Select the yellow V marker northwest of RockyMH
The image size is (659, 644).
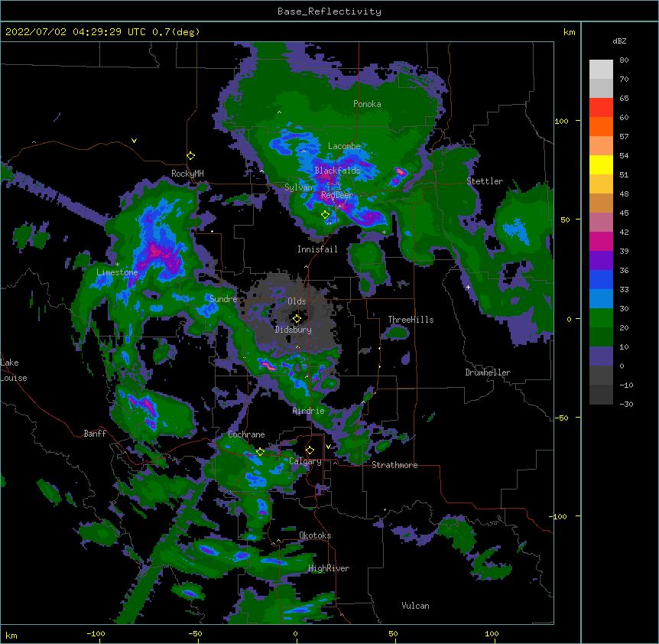coord(134,141)
